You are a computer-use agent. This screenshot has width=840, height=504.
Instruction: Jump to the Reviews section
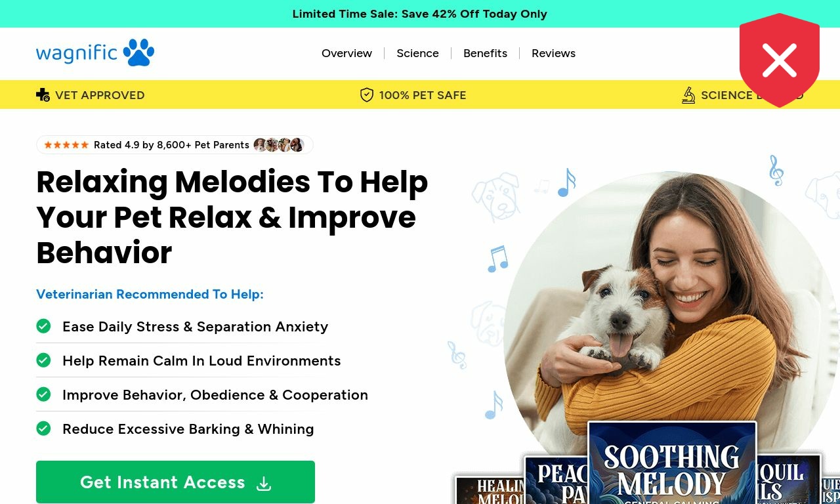click(x=553, y=53)
